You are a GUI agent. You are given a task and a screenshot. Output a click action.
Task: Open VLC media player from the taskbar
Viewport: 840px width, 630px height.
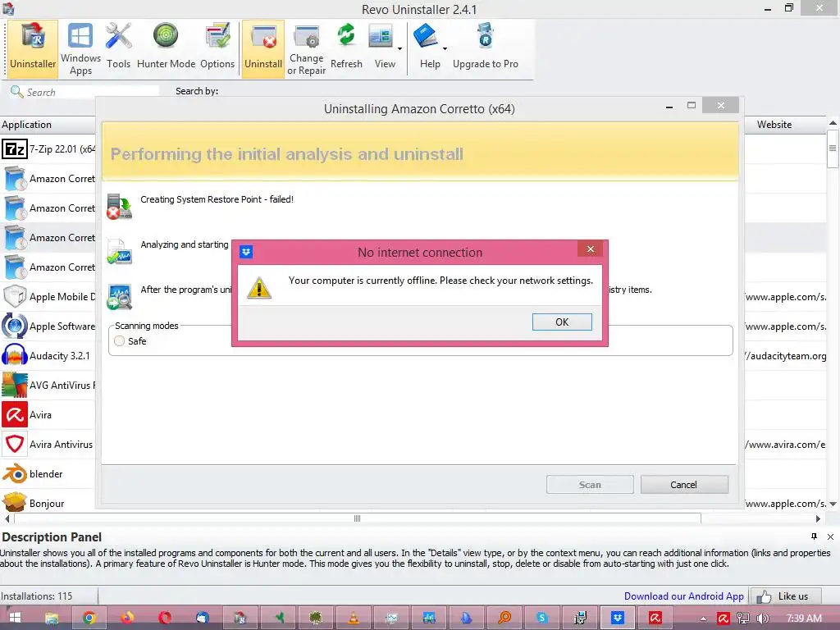pos(354,618)
